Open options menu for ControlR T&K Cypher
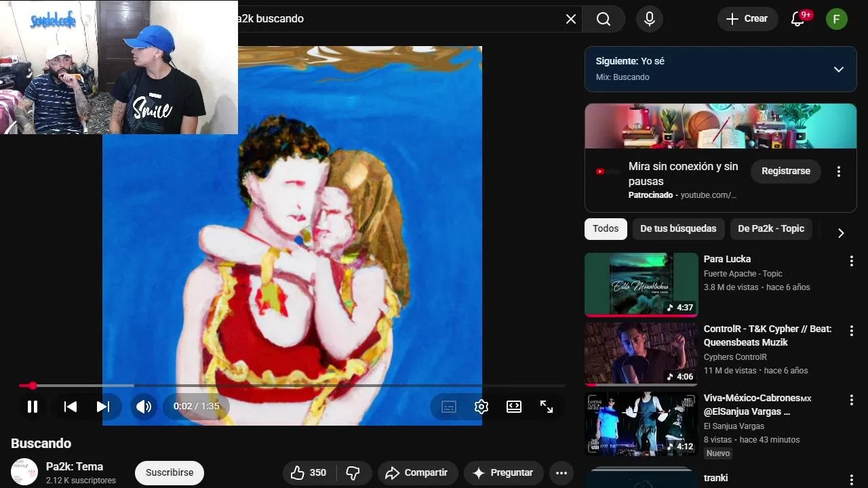The height and width of the screenshot is (488, 868). [x=852, y=331]
